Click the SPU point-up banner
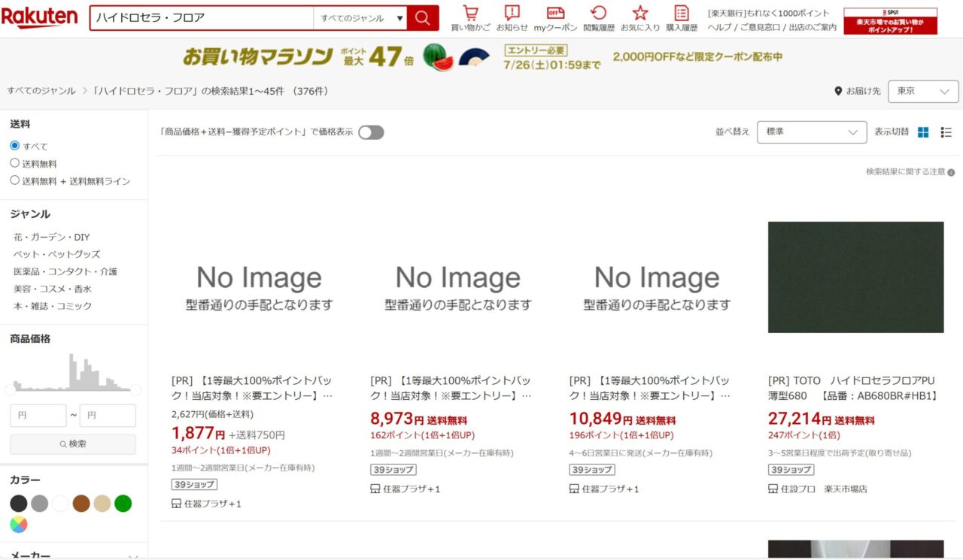Image resolution: width=963 pixels, height=560 pixels. tap(890, 21)
